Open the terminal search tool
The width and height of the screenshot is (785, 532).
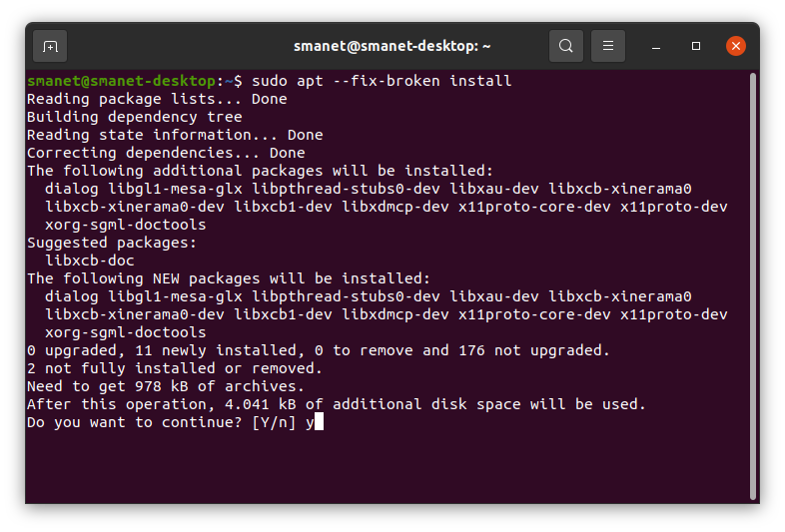[565, 46]
